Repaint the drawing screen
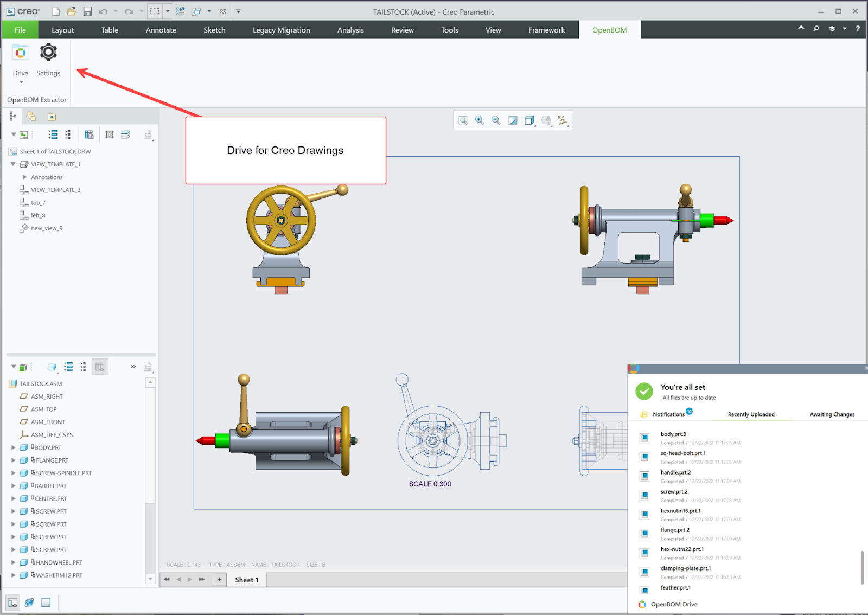 pos(513,120)
